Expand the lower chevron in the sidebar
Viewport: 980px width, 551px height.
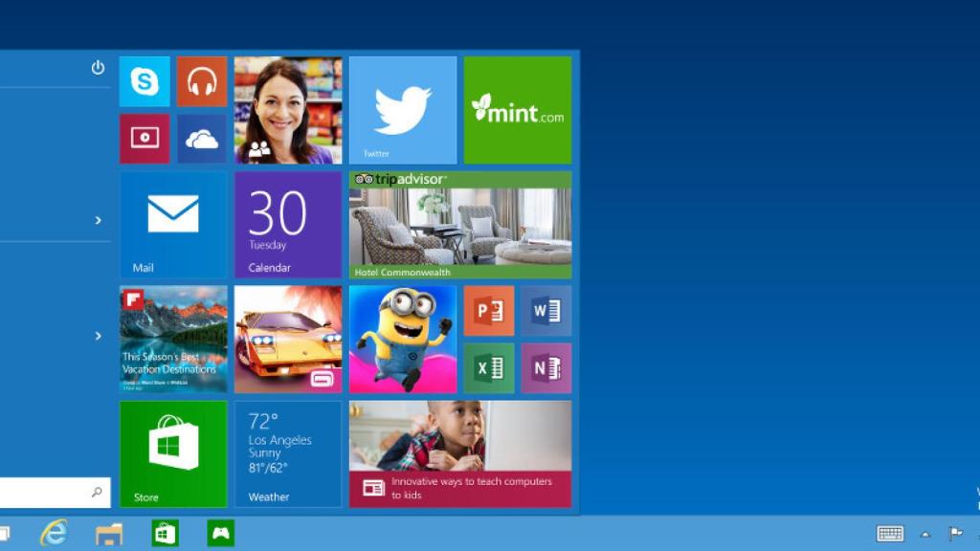pyautogui.click(x=100, y=337)
